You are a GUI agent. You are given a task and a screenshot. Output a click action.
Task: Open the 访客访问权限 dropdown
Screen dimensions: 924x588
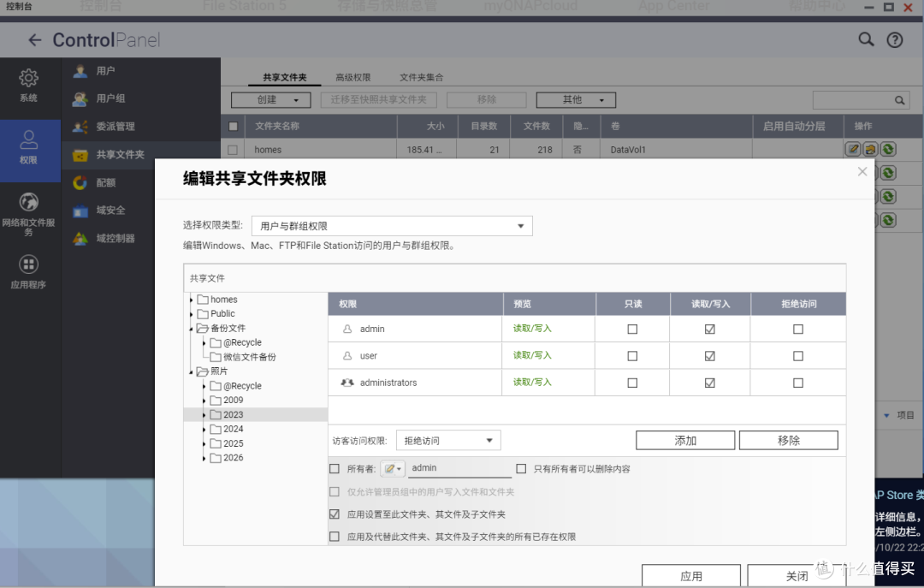448,441
